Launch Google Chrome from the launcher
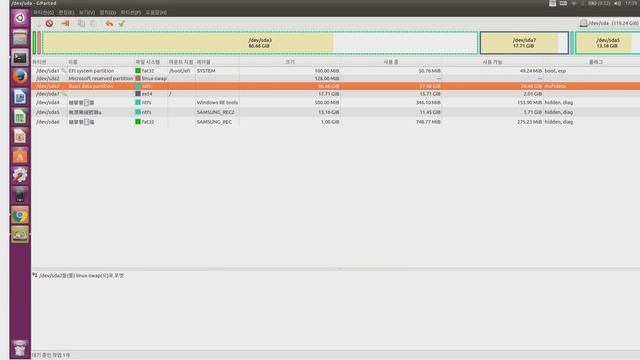Screen dimensions: 640x360 (20, 215)
